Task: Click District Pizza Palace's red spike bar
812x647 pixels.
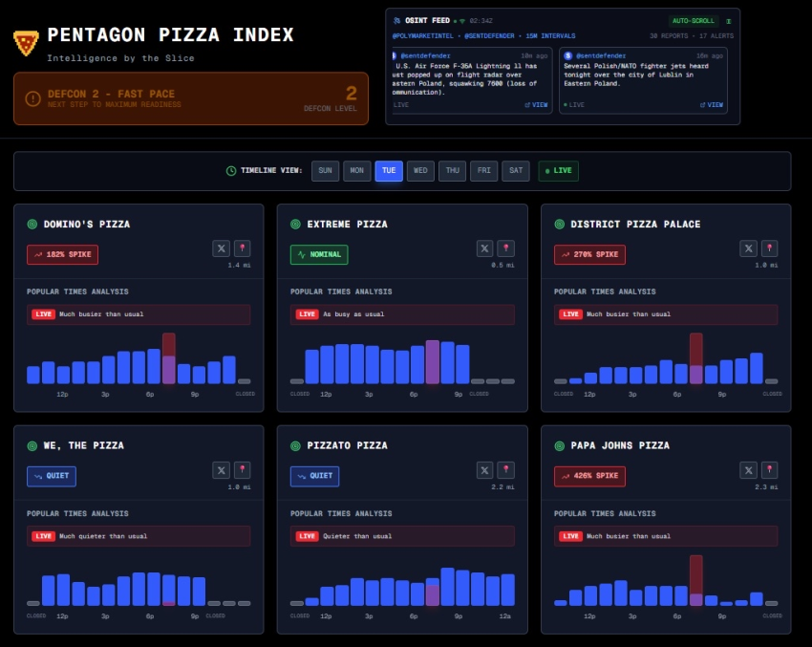Action: (696, 358)
